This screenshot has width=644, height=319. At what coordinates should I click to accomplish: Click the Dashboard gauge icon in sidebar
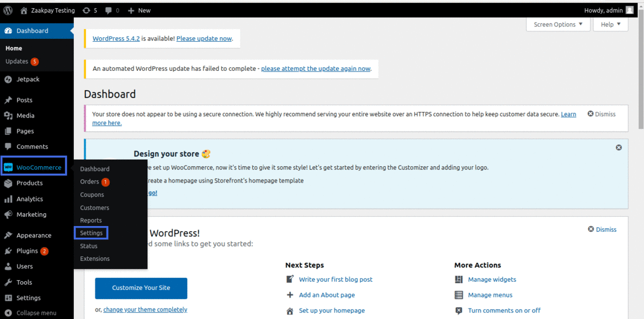[8, 31]
